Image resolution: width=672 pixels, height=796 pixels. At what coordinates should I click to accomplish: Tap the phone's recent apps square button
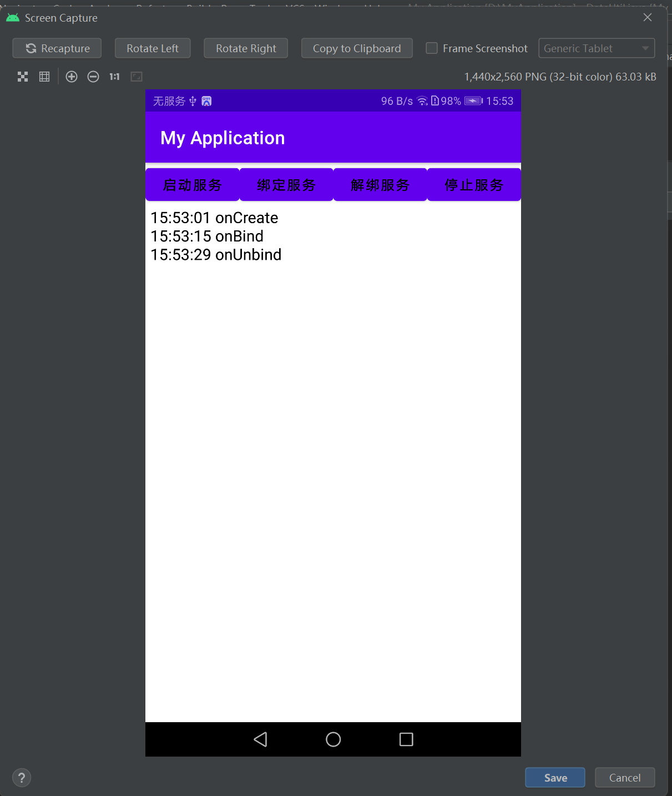(x=406, y=739)
